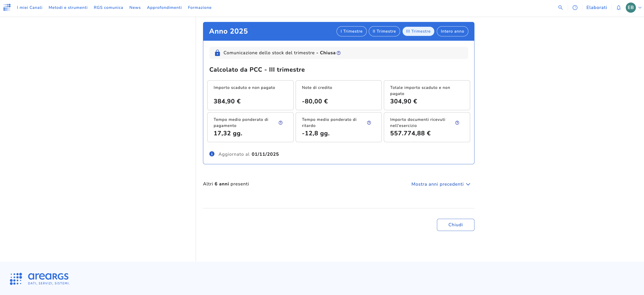The width and height of the screenshot is (644, 295).
Task: Open I miei Canali menu
Action: [30, 7]
